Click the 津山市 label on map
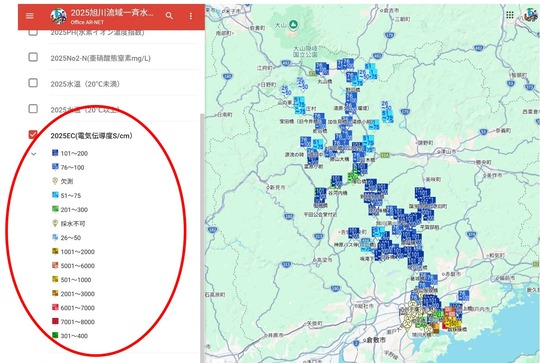The image size is (540, 363). tap(448, 151)
